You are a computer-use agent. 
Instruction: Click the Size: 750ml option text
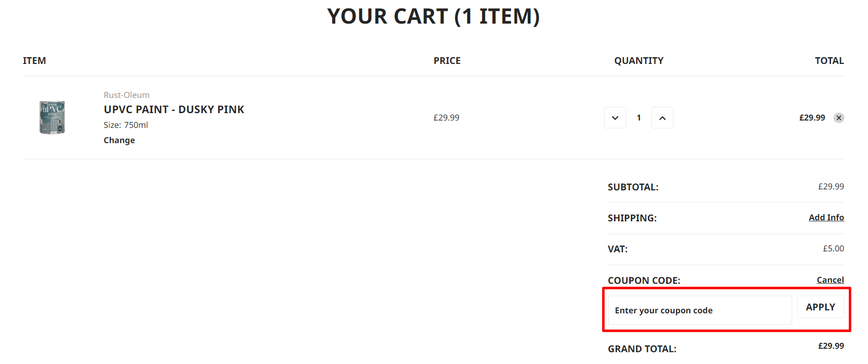click(126, 125)
